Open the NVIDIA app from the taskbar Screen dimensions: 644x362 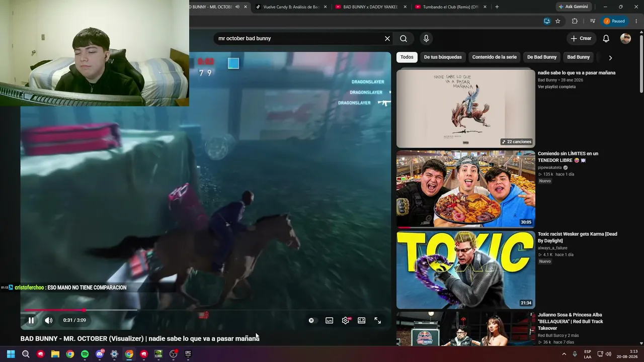point(158,354)
